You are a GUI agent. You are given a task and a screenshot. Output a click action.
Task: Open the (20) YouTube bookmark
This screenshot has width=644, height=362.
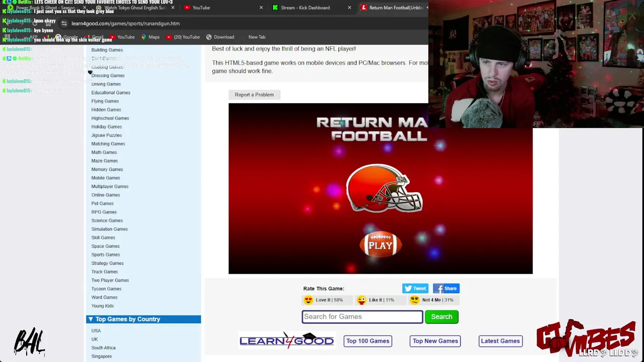183,37
